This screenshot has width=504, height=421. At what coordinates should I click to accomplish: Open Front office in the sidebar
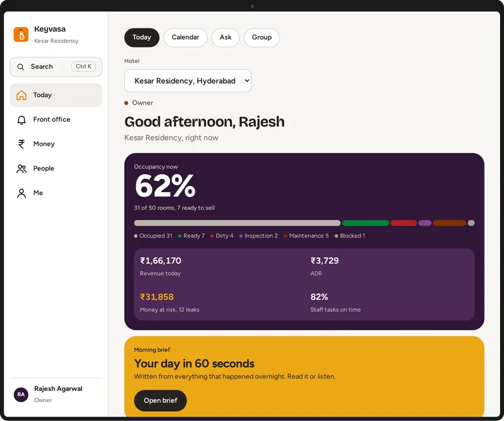coord(56,120)
